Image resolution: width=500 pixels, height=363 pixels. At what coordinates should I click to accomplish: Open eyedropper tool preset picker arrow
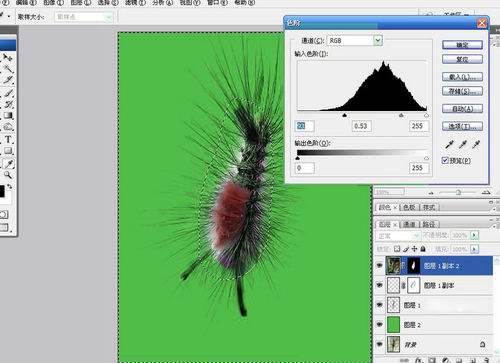click(9, 16)
